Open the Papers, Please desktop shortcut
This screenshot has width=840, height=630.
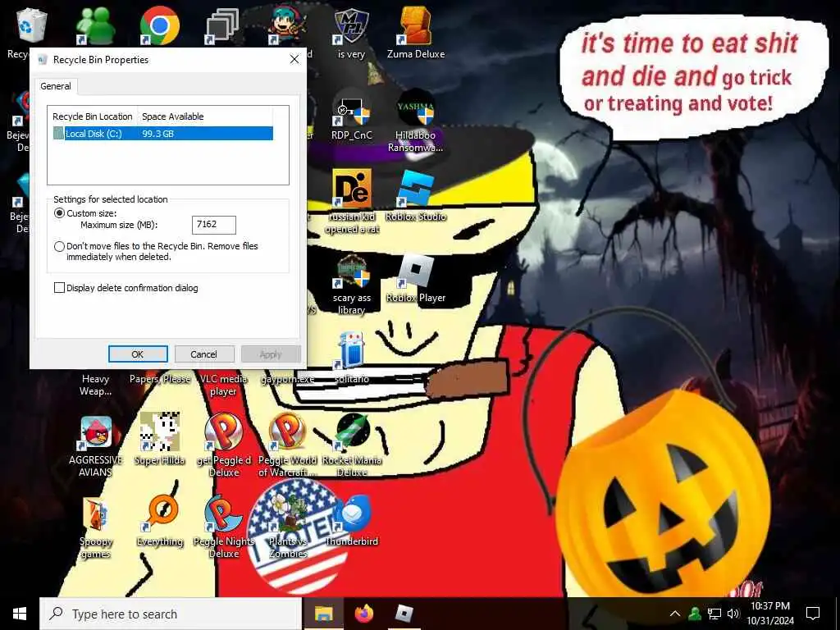[160, 379]
